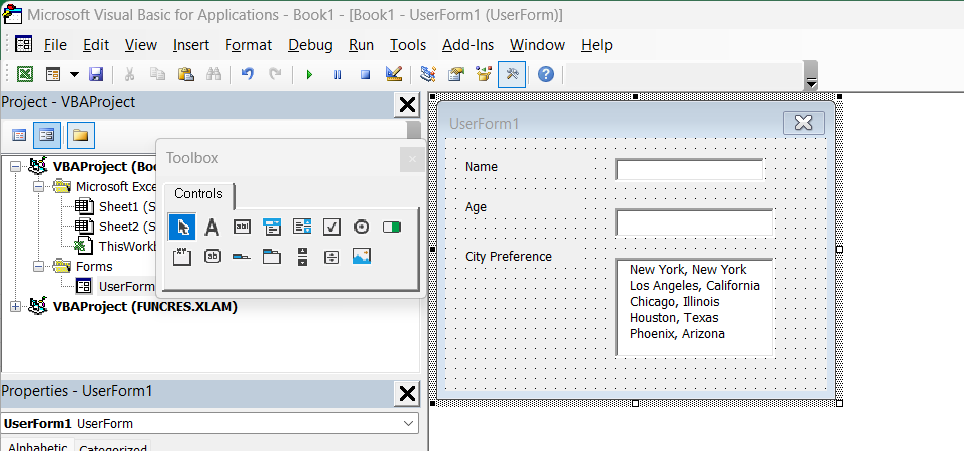Viewport: 964px width, 451px height.
Task: Choose the ComboBox control tool
Action: coord(272,227)
